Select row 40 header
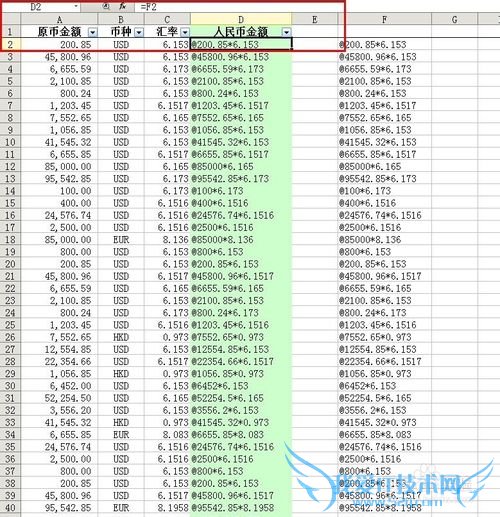This screenshot has width=500, height=517. tap(10, 508)
